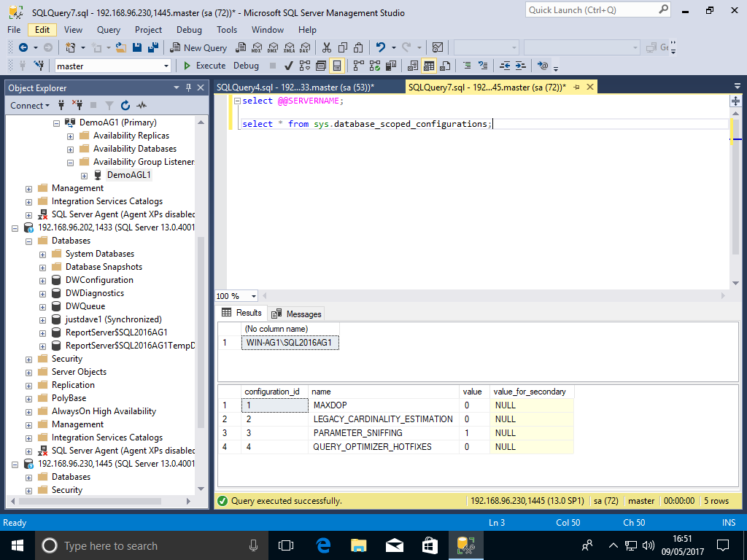Click the Activity Monitor icon in Object Explorer

(142, 105)
